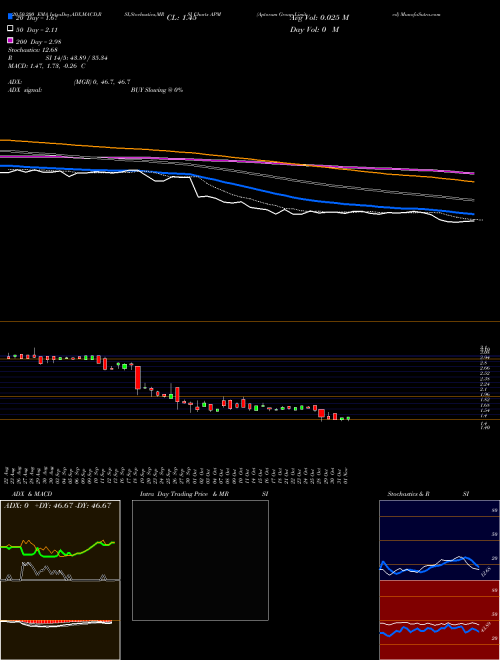
Task: Click the white 50 Day legend swatch
Action: pyautogui.click(x=10, y=28)
